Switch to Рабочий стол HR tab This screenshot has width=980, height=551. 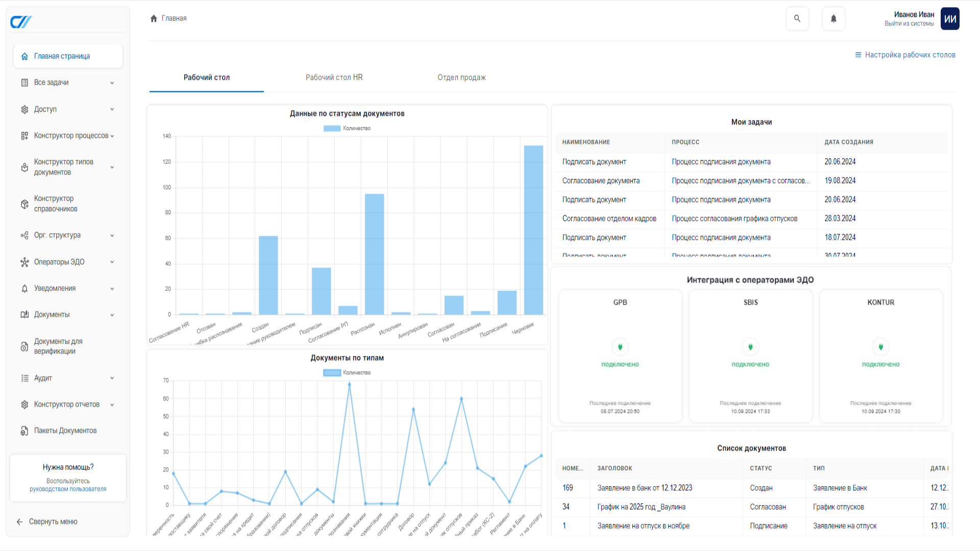[334, 78]
